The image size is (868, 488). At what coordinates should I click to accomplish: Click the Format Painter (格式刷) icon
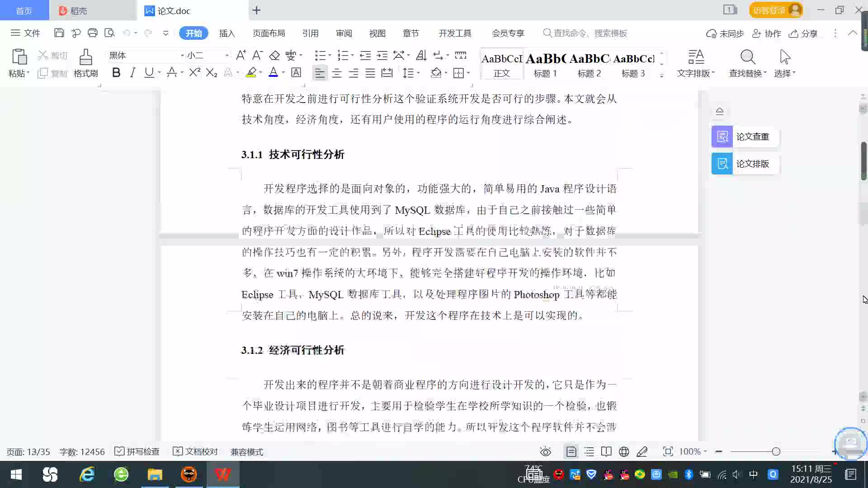tap(85, 58)
